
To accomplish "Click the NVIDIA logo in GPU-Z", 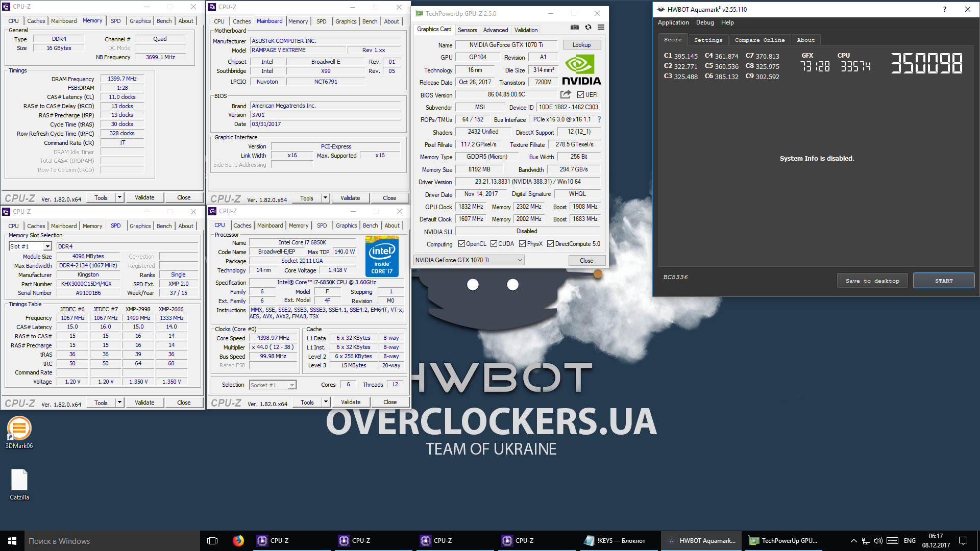I will coord(581,70).
